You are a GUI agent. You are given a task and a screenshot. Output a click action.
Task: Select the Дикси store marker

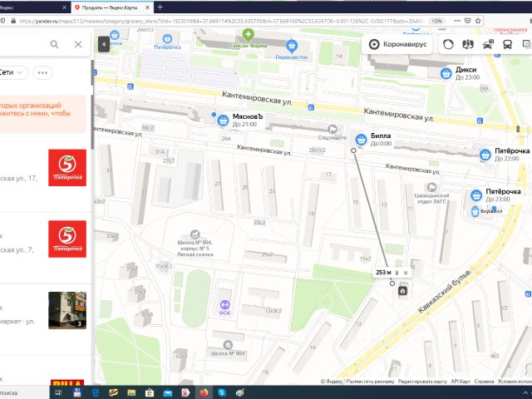[x=446, y=73]
